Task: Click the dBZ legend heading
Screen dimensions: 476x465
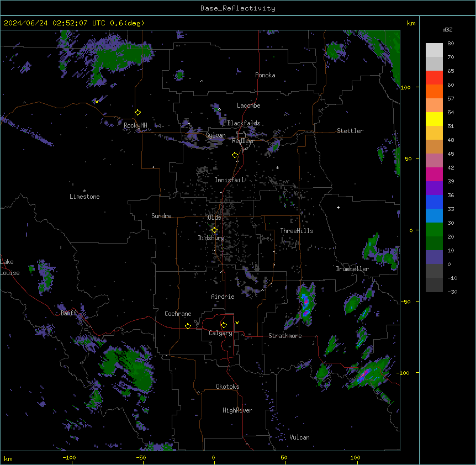Action: point(447,29)
